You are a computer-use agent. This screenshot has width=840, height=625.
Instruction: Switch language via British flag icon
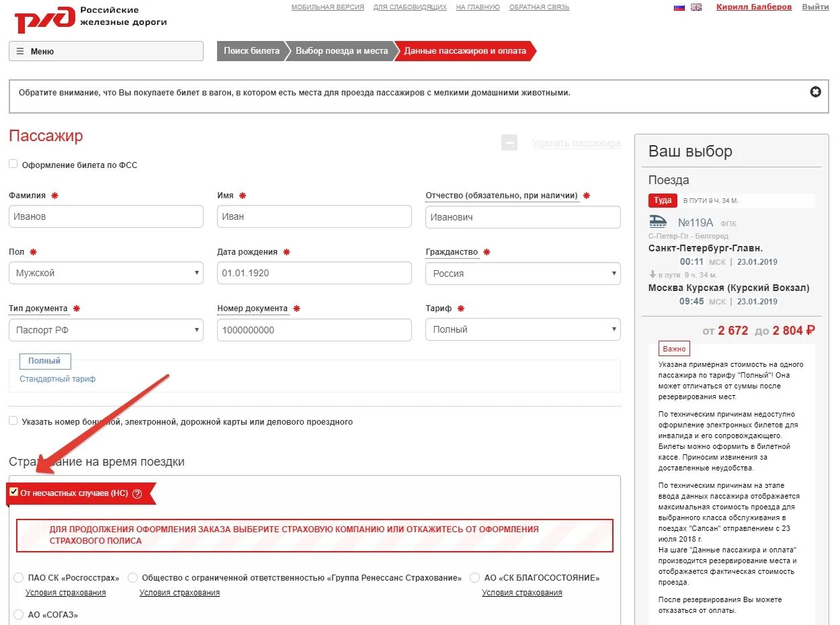click(x=696, y=7)
